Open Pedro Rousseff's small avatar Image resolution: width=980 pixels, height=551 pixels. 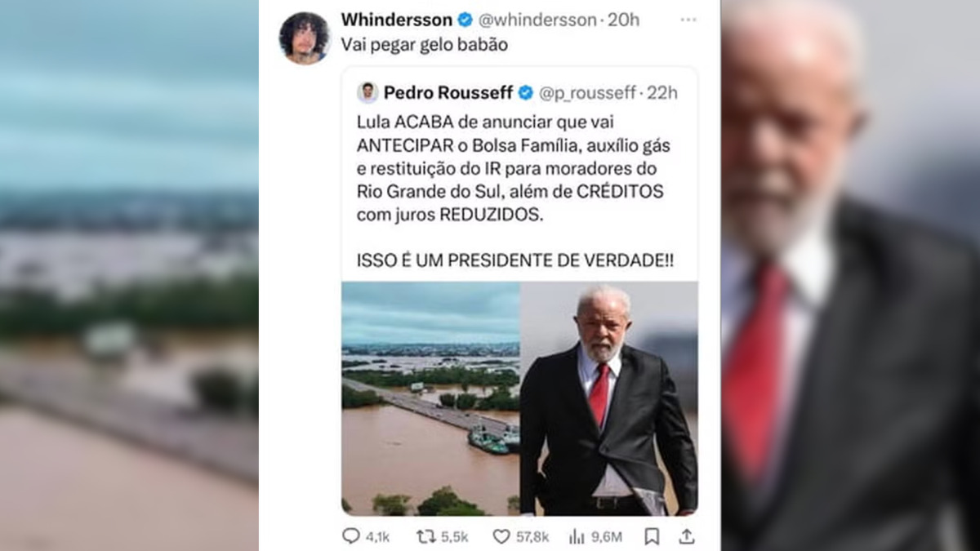[x=367, y=92]
